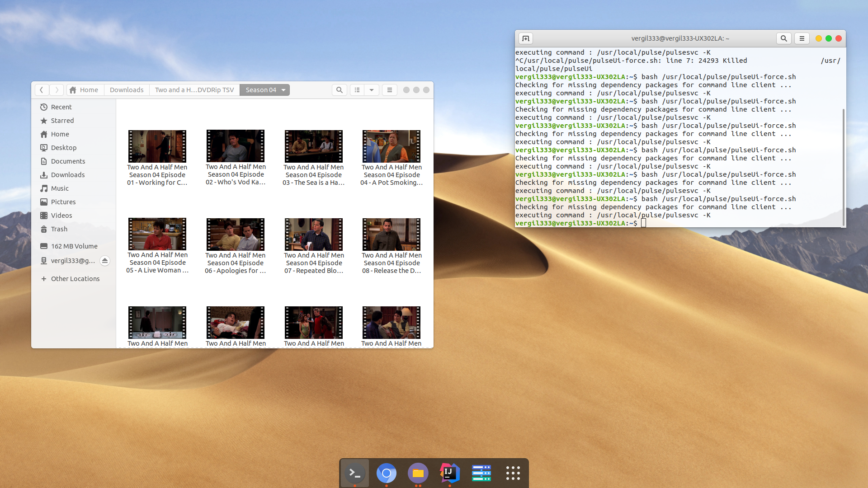
Task: Open Downloads in the sidebar
Action: pyautogui.click(x=74, y=175)
